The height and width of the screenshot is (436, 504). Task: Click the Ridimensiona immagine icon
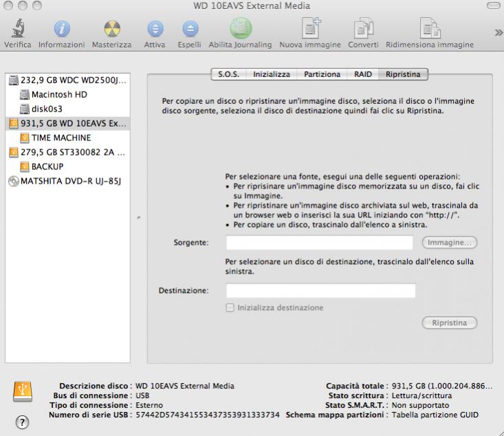click(430, 28)
